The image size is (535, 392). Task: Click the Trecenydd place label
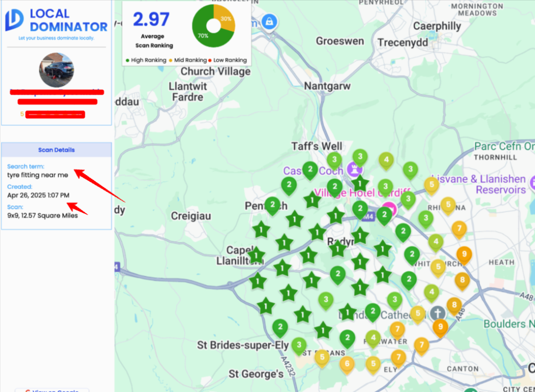403,43
